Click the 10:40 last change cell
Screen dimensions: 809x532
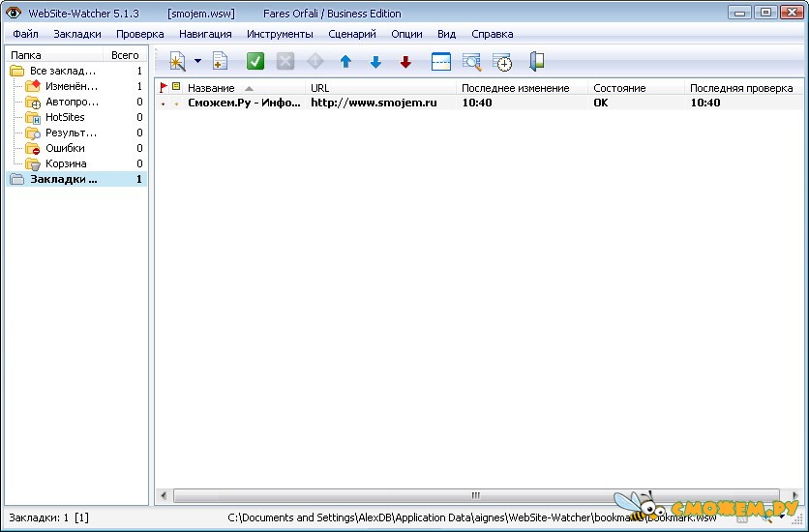[x=477, y=103]
